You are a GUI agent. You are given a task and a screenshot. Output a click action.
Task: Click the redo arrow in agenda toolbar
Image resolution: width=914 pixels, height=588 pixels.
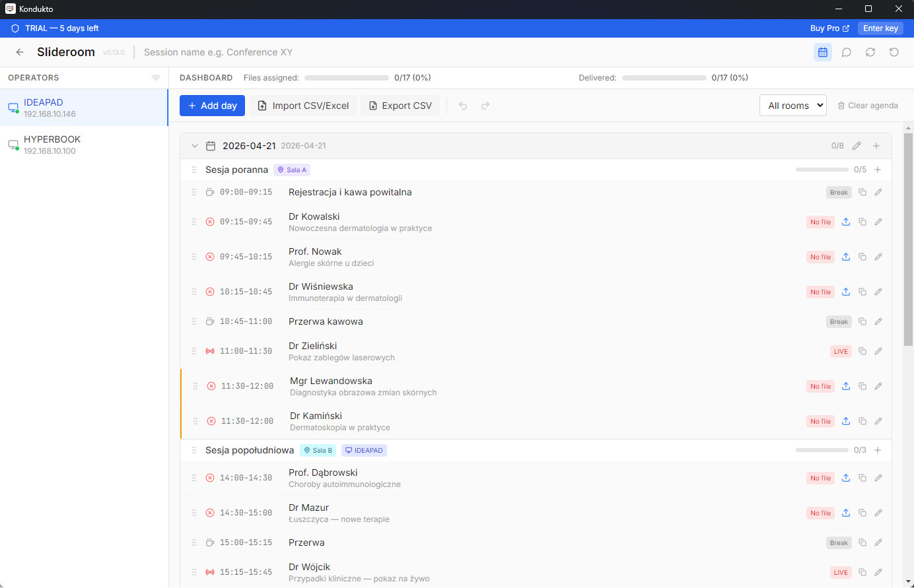(x=485, y=106)
